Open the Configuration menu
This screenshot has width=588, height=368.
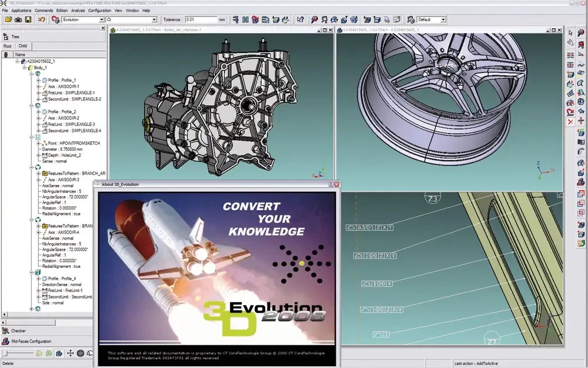(100, 11)
